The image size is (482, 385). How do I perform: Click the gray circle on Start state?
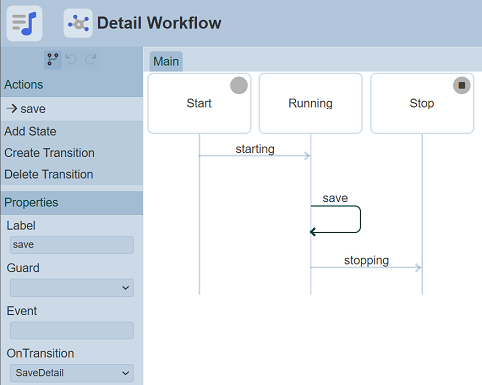point(239,85)
